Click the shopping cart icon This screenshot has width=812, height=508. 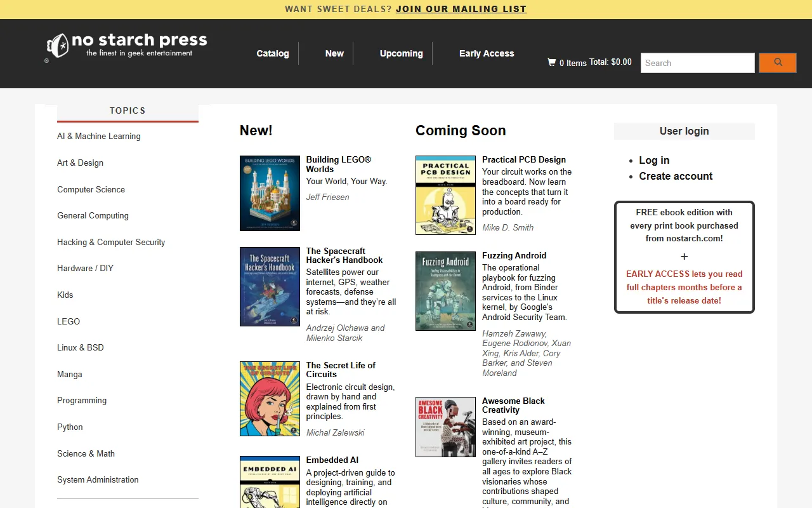tap(551, 62)
